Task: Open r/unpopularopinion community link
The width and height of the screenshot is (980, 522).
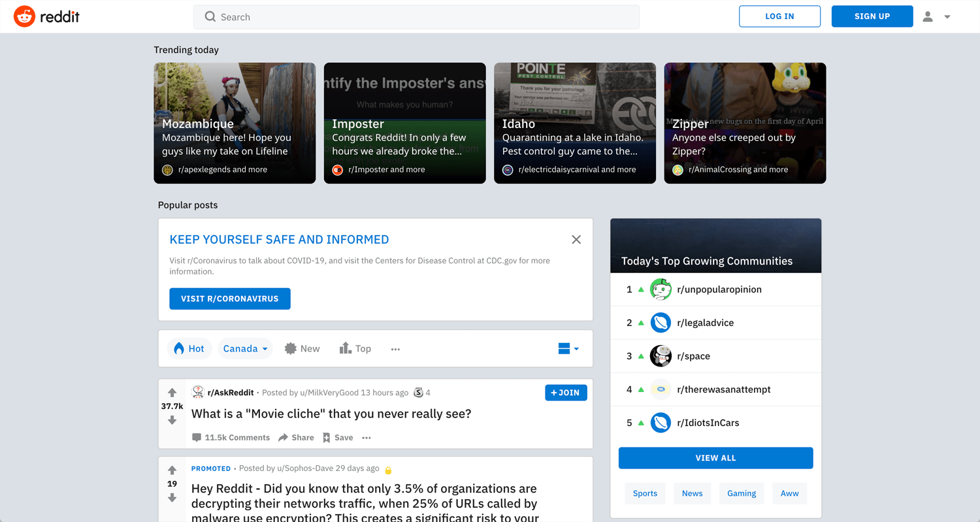Action: (x=719, y=289)
